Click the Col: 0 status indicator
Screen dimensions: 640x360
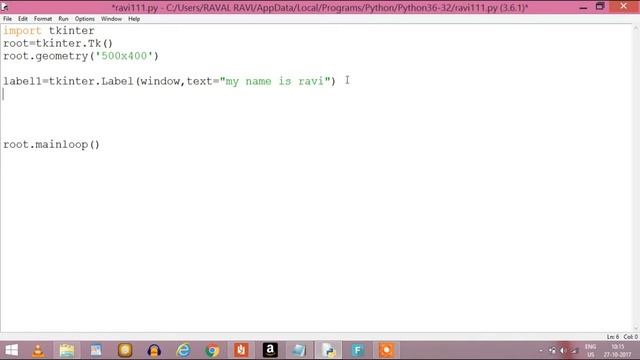(x=630, y=337)
